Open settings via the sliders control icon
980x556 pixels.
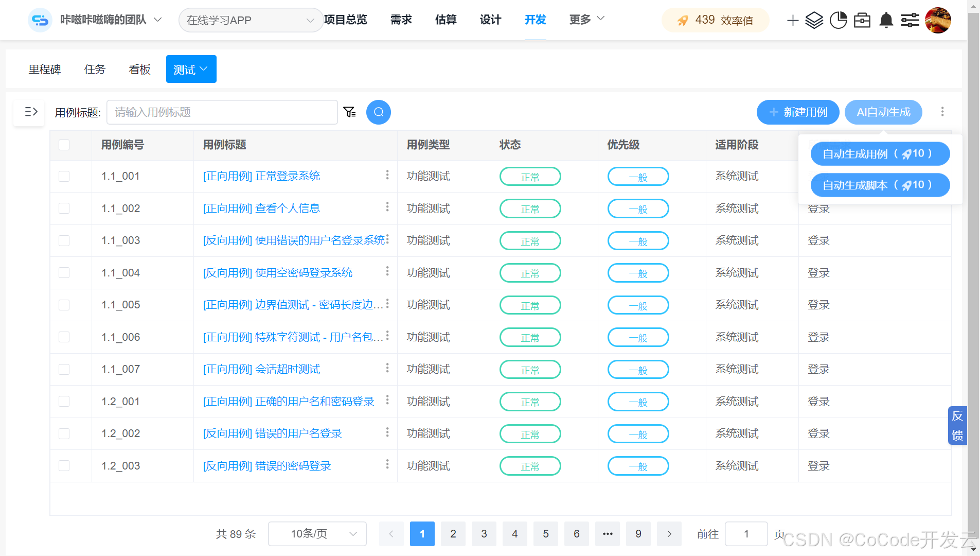911,20
